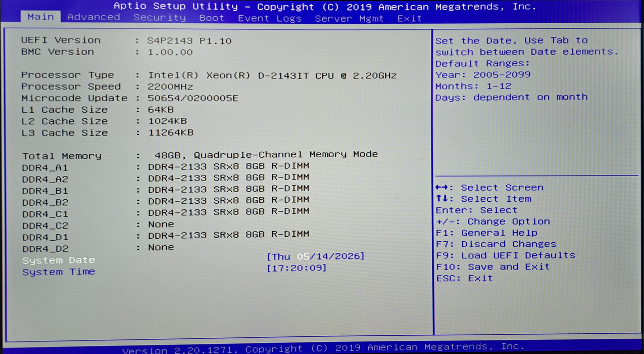
Task: Click the DDR4_C2 slot label
Action: point(45,226)
